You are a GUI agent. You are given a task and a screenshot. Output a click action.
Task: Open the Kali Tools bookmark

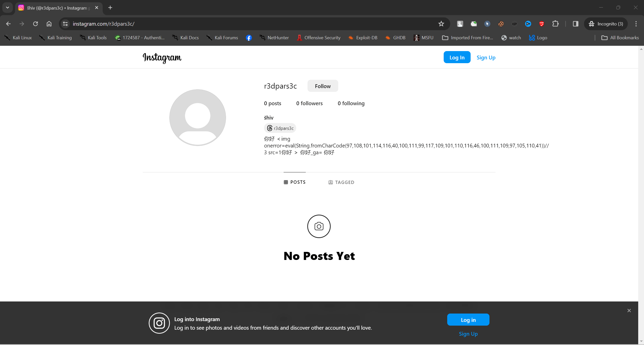93,38
